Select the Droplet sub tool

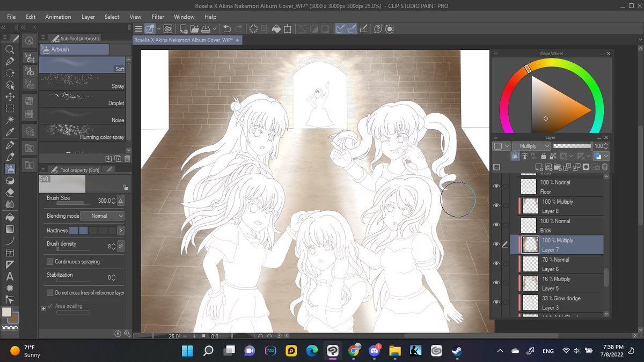coord(82,100)
